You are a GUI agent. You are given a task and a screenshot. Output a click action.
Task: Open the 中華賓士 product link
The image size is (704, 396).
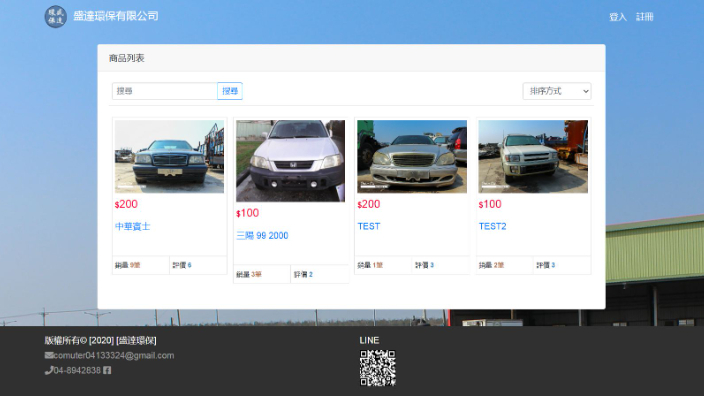click(x=132, y=226)
